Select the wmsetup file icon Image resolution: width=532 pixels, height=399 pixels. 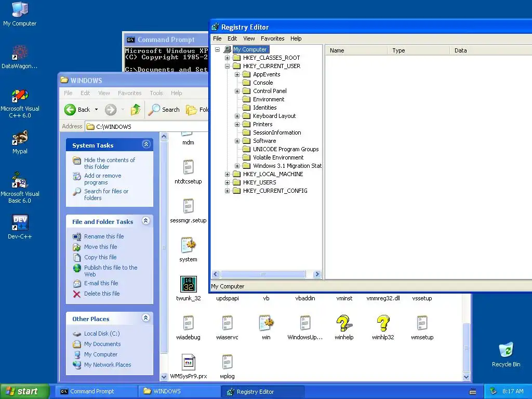(x=422, y=323)
